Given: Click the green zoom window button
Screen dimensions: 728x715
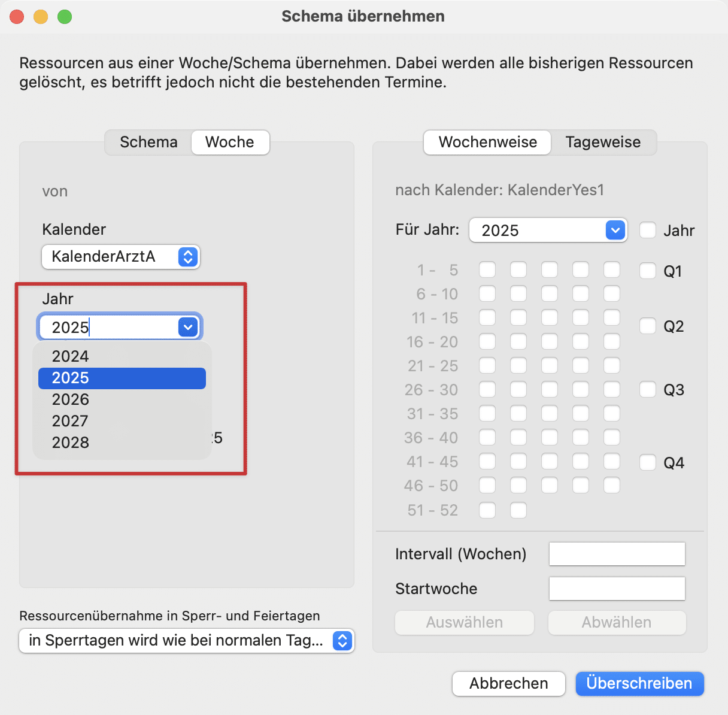Looking at the screenshot, I should click(65, 17).
